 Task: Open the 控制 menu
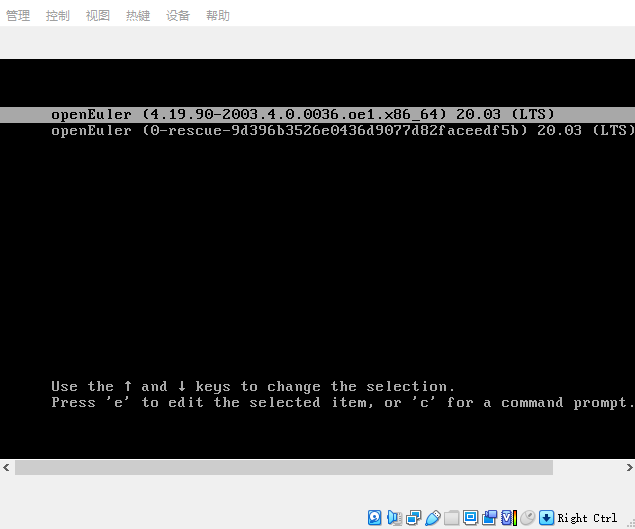pyautogui.click(x=58, y=16)
